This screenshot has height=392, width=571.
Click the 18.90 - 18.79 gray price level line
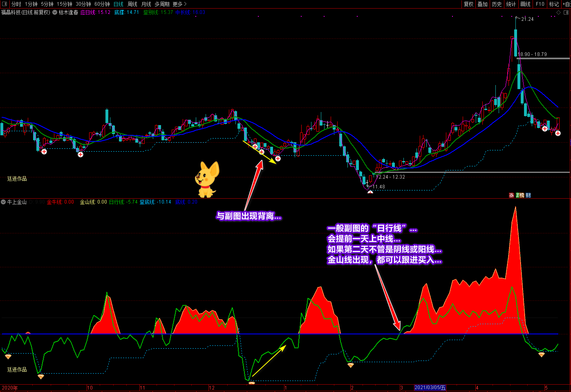(x=544, y=58)
